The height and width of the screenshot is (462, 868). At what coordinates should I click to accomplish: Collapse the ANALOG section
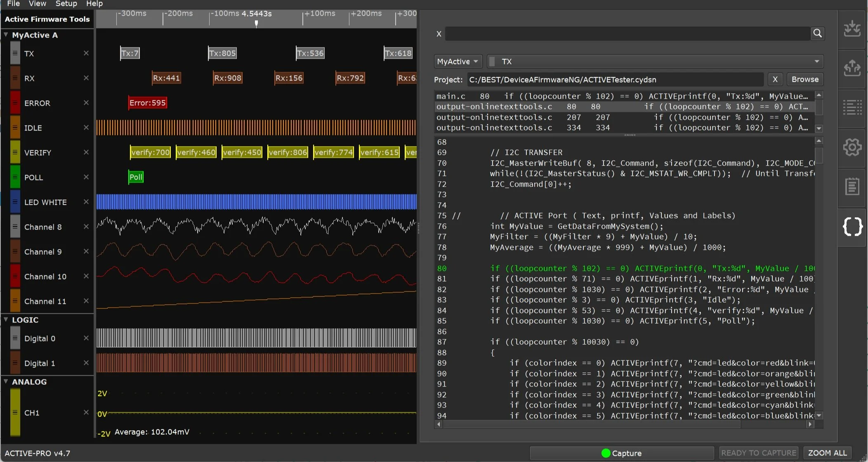[6, 381]
